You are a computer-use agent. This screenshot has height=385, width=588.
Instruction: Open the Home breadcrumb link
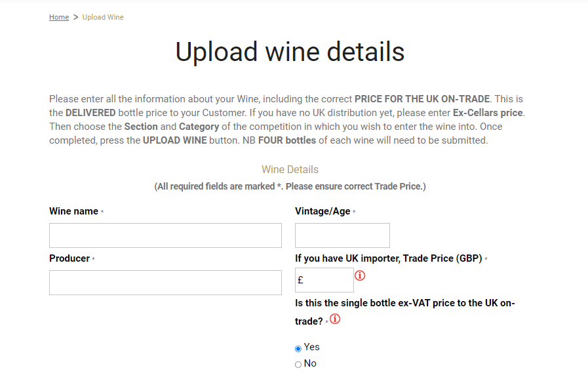59,17
